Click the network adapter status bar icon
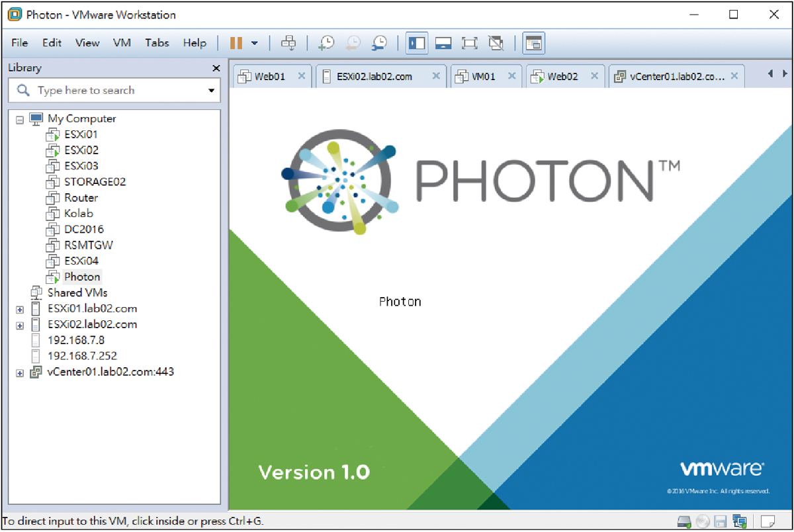 pyautogui.click(x=739, y=521)
